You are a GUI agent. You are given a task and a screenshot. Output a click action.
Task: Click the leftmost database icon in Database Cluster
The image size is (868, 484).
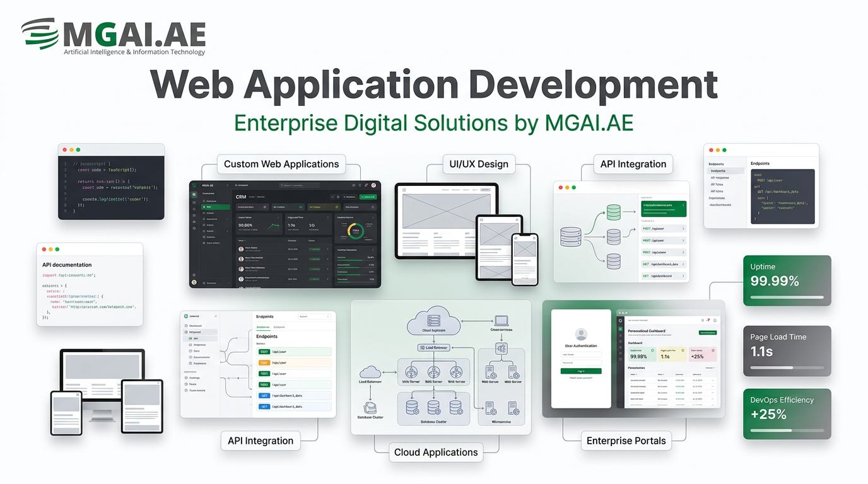point(411,407)
